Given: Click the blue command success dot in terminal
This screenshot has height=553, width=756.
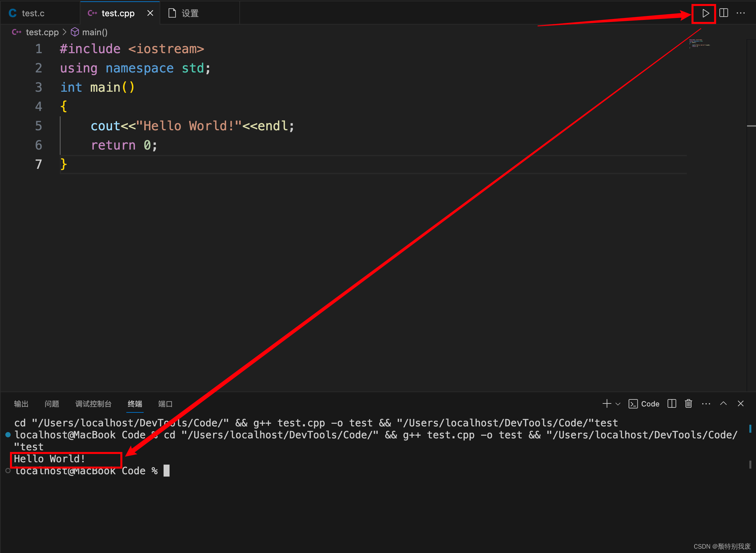Looking at the screenshot, I should click(8, 435).
